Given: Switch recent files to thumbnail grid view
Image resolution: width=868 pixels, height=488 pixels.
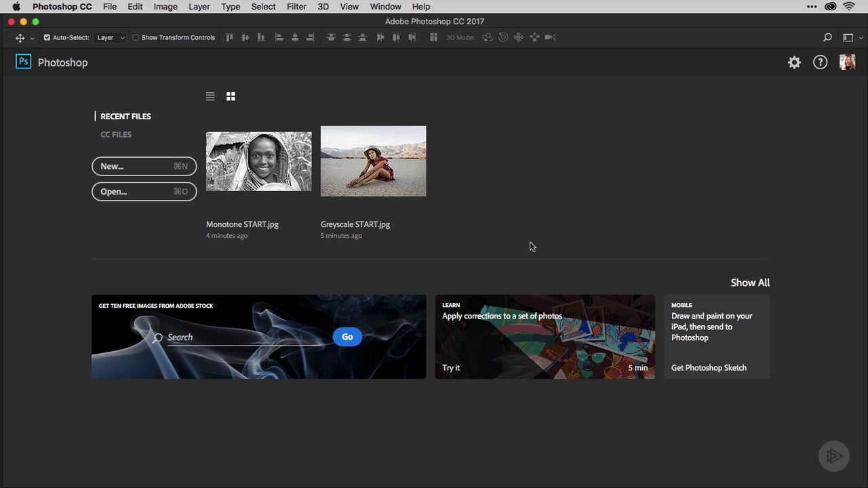Looking at the screenshot, I should pos(231,96).
